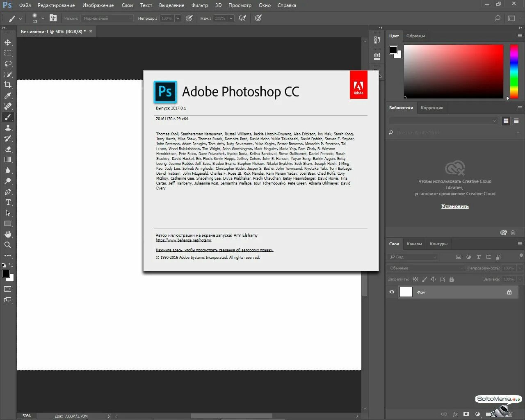Select the Rectangle shape tool
This screenshot has height=420, width=525.
8,224
